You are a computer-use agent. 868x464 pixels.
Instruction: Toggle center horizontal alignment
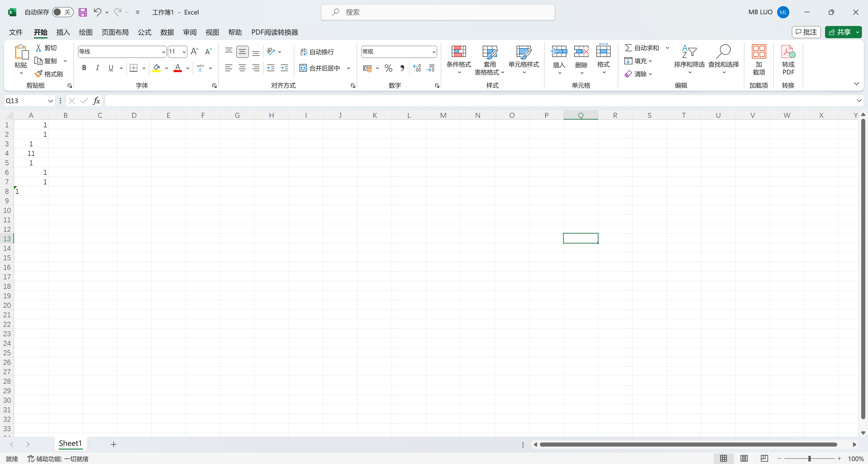coord(242,68)
